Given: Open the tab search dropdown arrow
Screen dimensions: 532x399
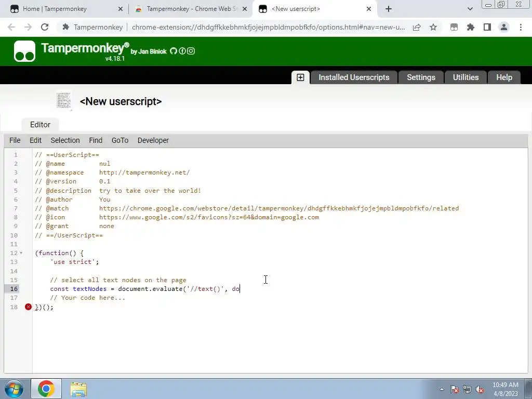Looking at the screenshot, I should tap(470, 9).
